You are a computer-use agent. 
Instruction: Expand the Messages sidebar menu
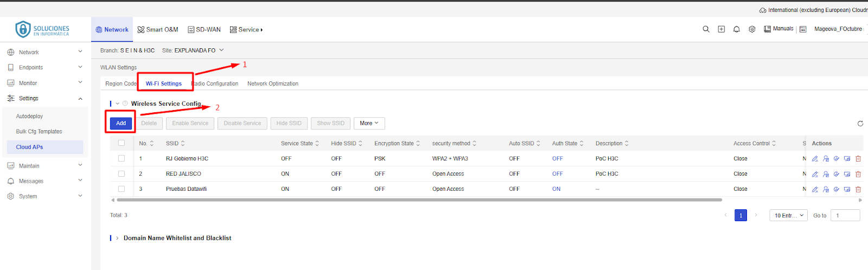[x=45, y=181]
